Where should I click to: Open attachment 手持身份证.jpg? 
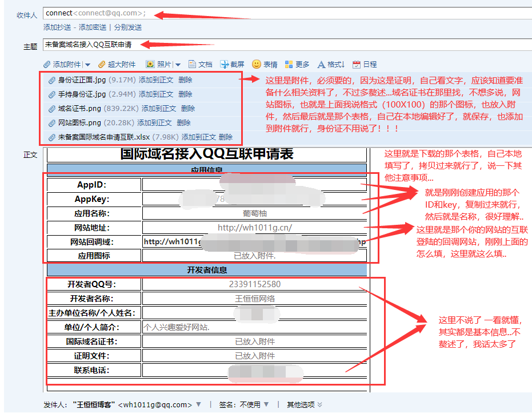click(x=82, y=94)
